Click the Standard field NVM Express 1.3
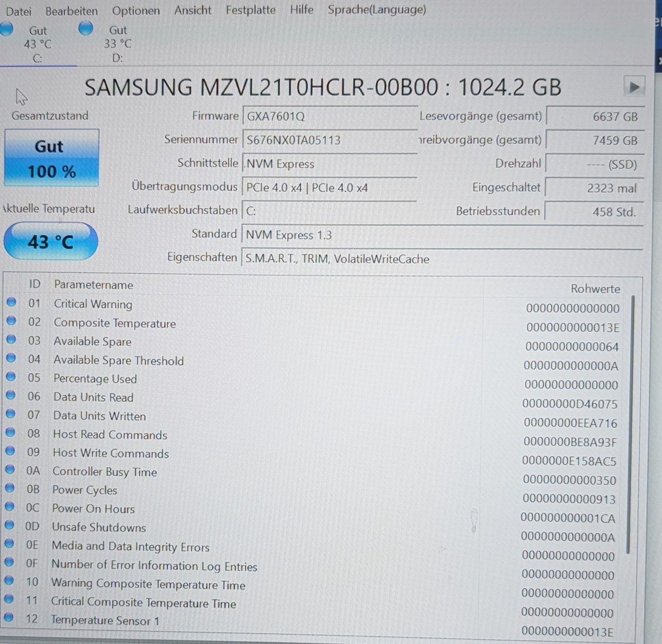Screen dimensions: 662x644 (x=442, y=235)
